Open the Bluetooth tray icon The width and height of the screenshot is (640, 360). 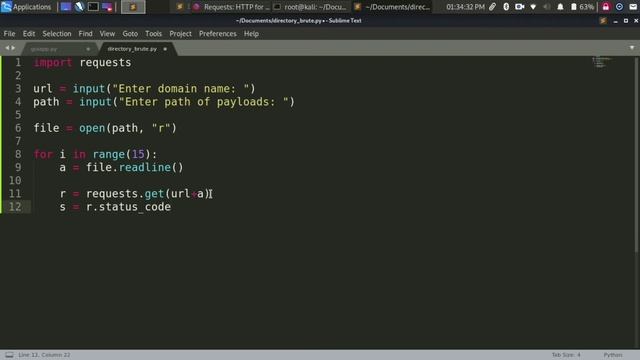coord(506,7)
